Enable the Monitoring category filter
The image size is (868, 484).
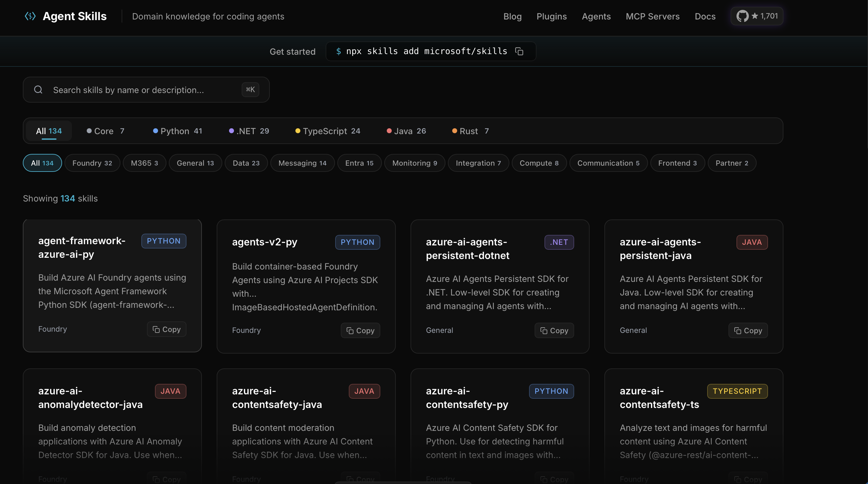tap(415, 163)
